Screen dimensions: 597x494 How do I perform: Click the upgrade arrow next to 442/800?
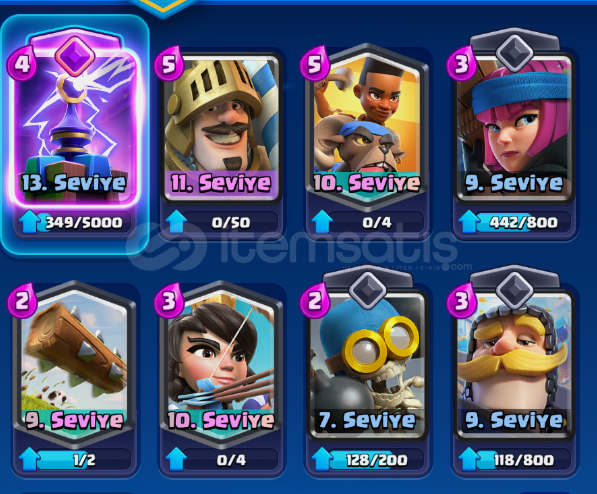click(469, 222)
